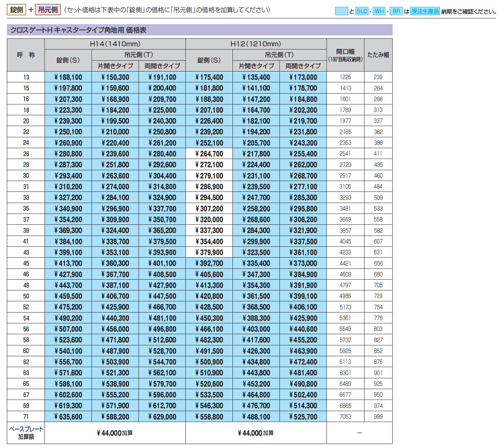Click the H14(1410mm) column header

click(115, 44)
